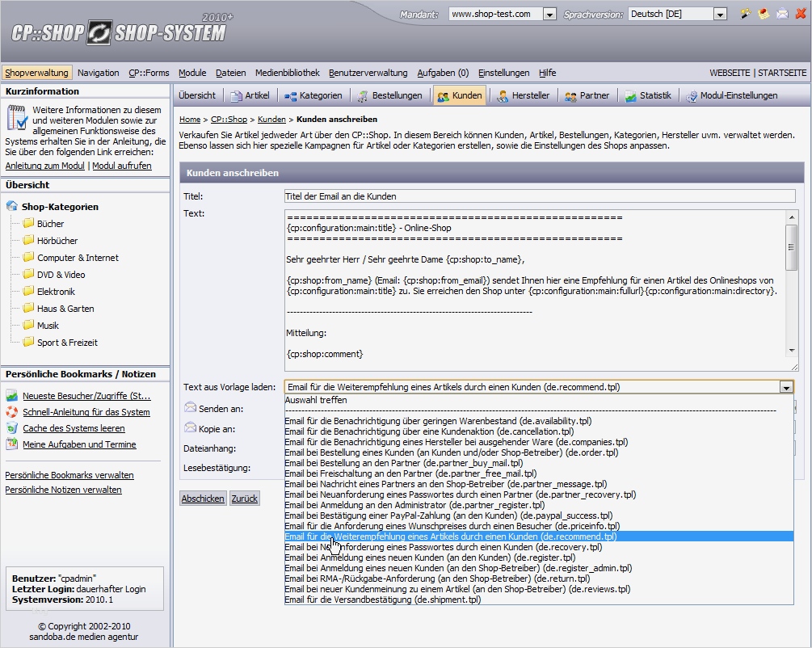Switch to the Übersicht tab
The height and width of the screenshot is (648, 812).
(x=197, y=95)
